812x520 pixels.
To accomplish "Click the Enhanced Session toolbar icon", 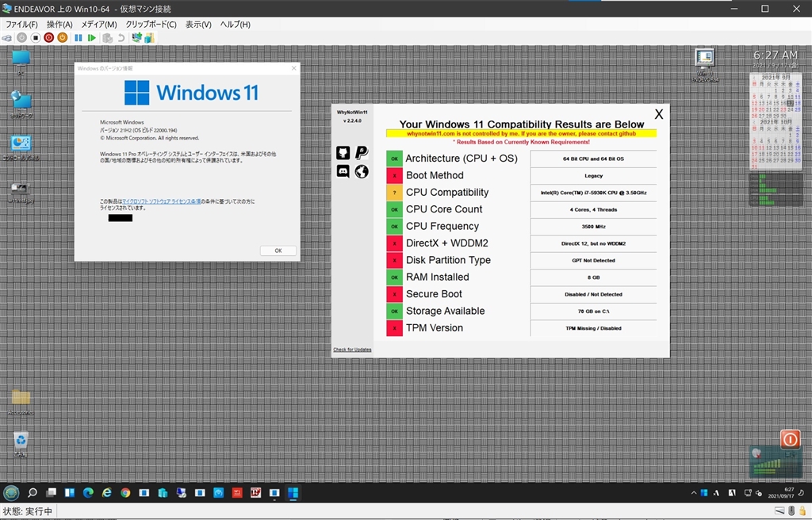I will [x=136, y=38].
